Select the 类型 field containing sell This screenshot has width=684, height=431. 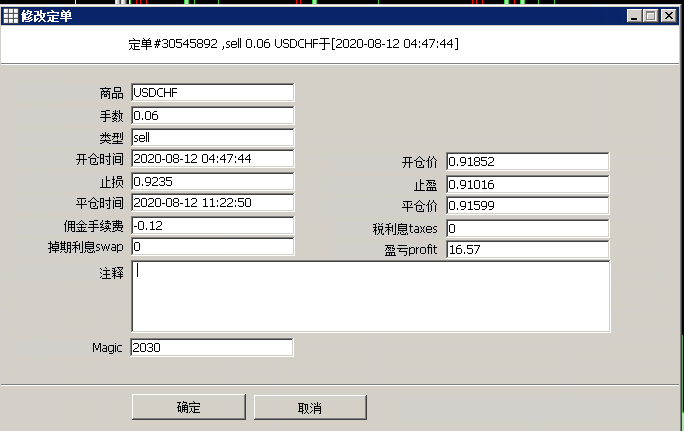[x=212, y=138]
